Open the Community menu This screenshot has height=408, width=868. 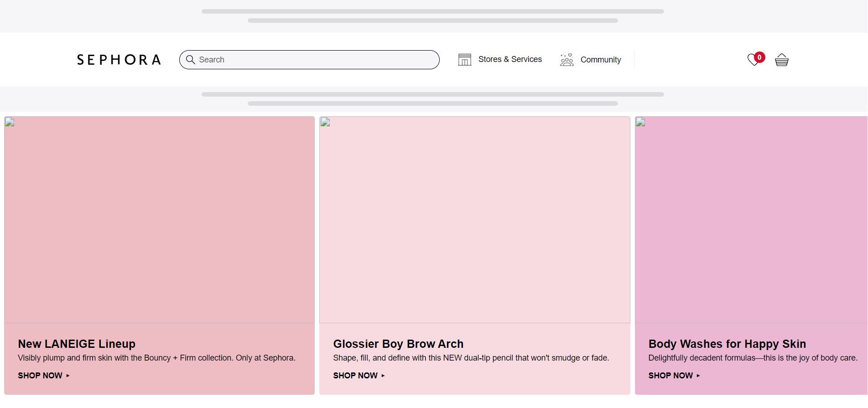tap(601, 60)
